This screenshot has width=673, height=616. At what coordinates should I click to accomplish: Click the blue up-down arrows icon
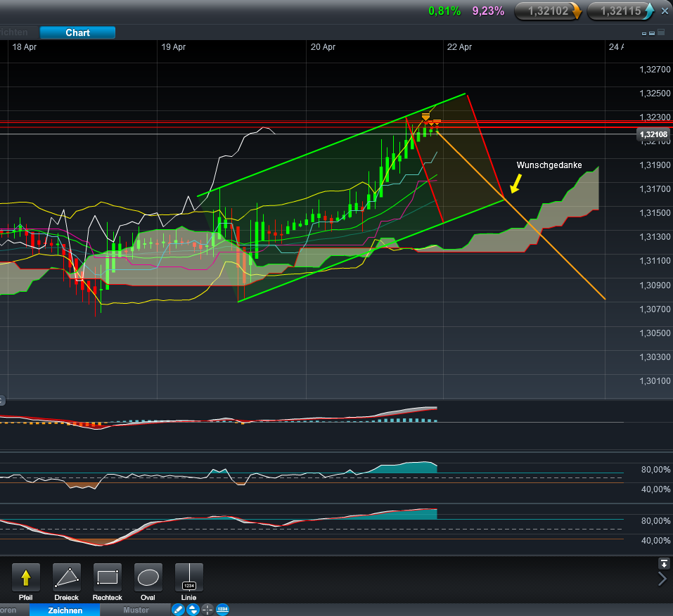(193, 610)
